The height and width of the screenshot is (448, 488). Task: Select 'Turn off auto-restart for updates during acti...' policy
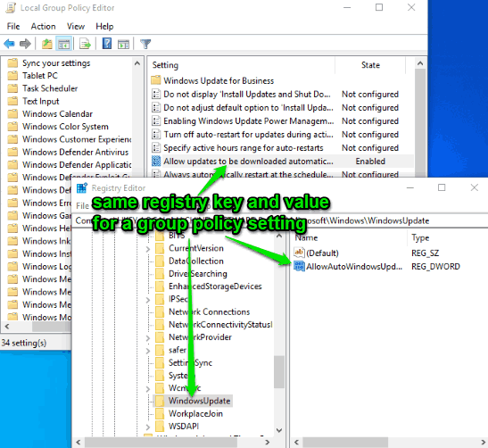pyautogui.click(x=248, y=135)
